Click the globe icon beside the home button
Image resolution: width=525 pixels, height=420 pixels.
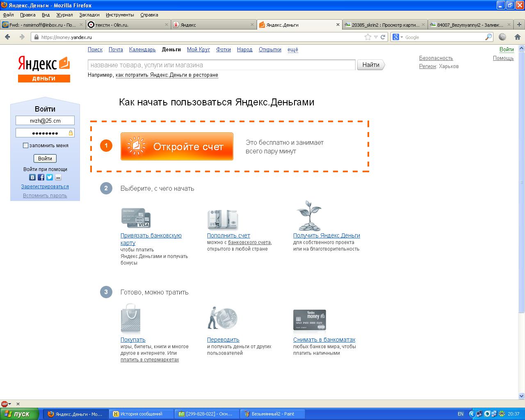click(502, 37)
